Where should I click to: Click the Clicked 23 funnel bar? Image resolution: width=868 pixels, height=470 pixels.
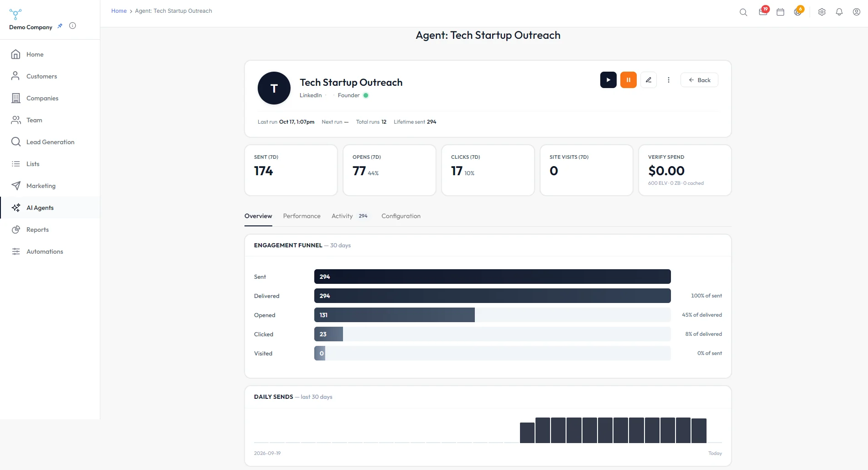(328, 334)
